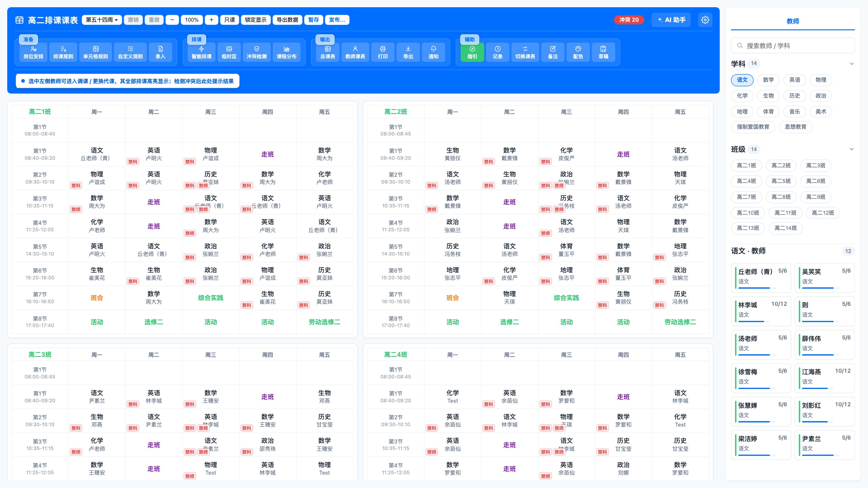Click the 暂存 save button
This screenshot has height=488, width=868.
point(314,20)
